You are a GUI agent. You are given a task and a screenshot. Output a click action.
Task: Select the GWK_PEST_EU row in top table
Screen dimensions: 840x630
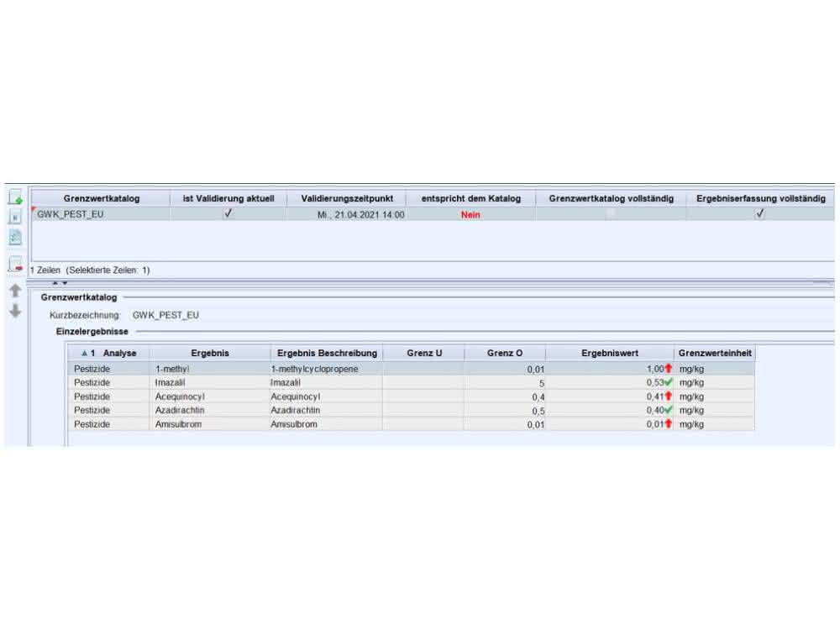433,213
